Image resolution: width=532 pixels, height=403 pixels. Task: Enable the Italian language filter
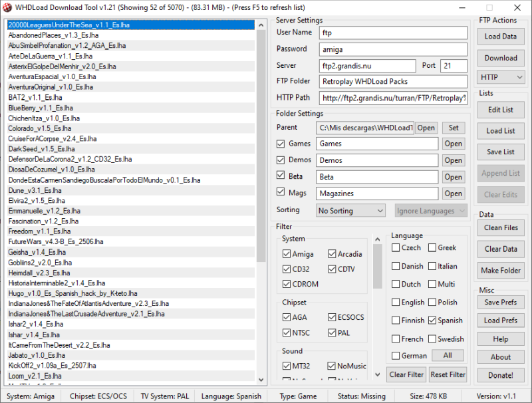click(432, 266)
